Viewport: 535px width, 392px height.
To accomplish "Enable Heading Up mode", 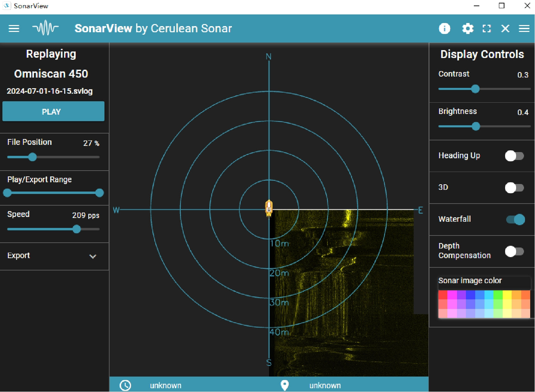I will point(514,156).
